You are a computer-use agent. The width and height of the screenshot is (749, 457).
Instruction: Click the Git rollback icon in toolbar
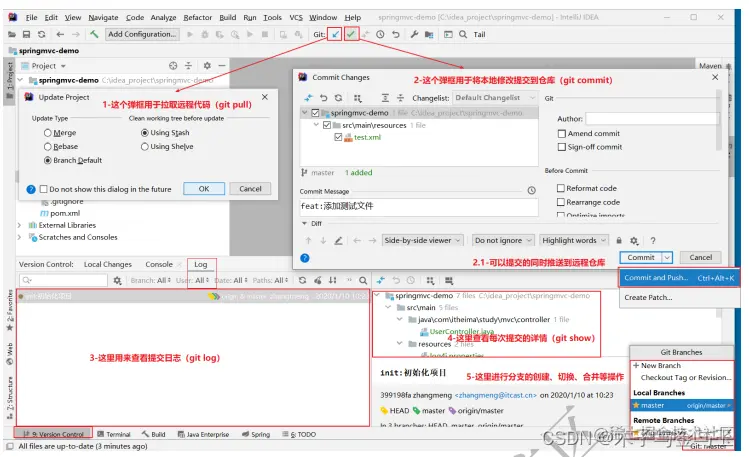(396, 34)
